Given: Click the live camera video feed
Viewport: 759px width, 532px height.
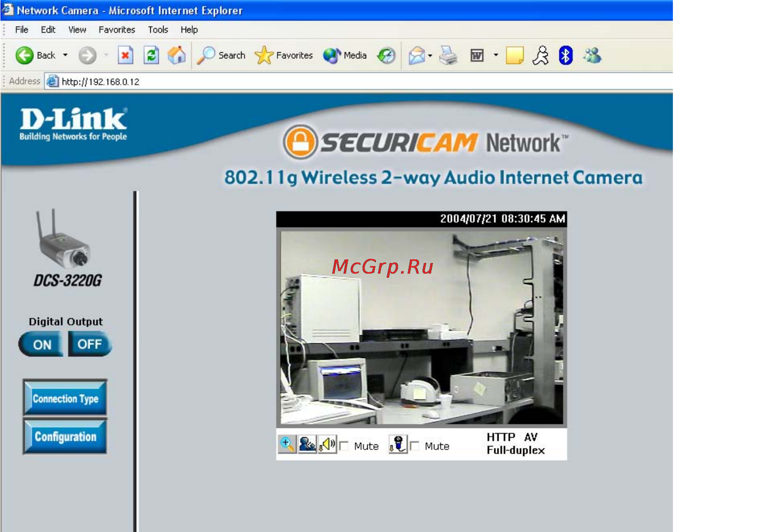Looking at the screenshot, I should [x=422, y=328].
